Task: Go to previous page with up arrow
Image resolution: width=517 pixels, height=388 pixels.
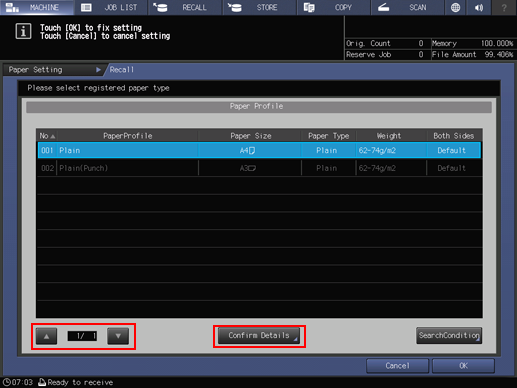Action: click(x=47, y=336)
